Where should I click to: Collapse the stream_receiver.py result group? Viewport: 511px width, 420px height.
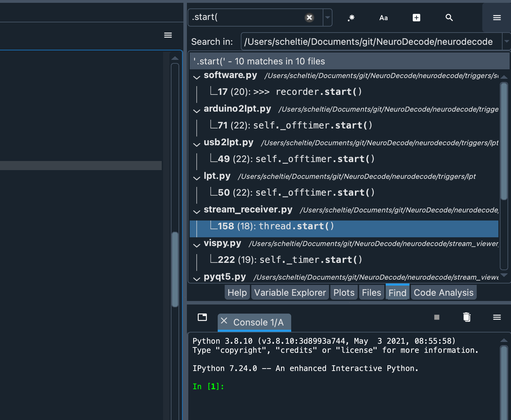click(196, 211)
